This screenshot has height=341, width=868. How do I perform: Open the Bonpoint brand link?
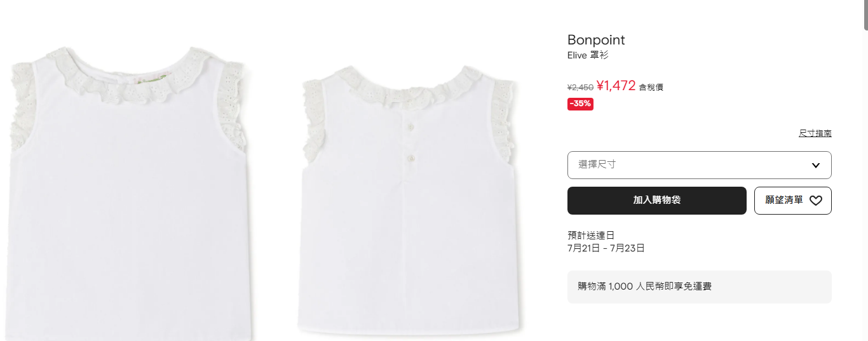[596, 40]
